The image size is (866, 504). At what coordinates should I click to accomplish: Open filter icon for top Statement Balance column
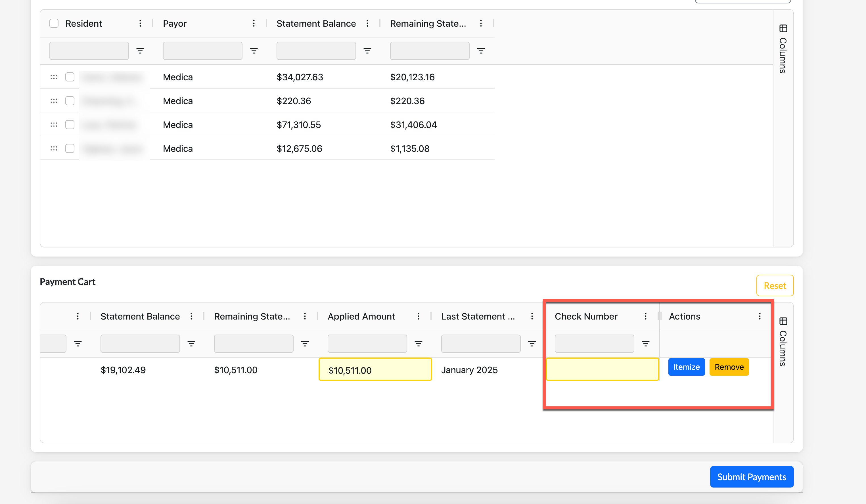tap(367, 51)
